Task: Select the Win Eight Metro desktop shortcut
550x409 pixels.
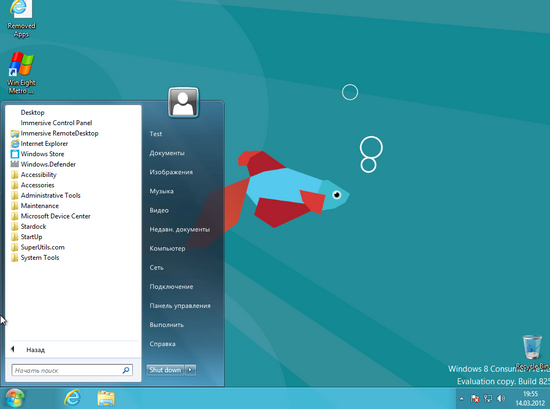Action: [21, 73]
